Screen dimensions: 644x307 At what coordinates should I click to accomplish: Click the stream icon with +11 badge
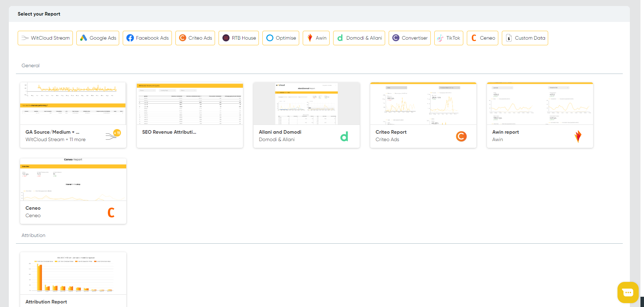(x=113, y=135)
